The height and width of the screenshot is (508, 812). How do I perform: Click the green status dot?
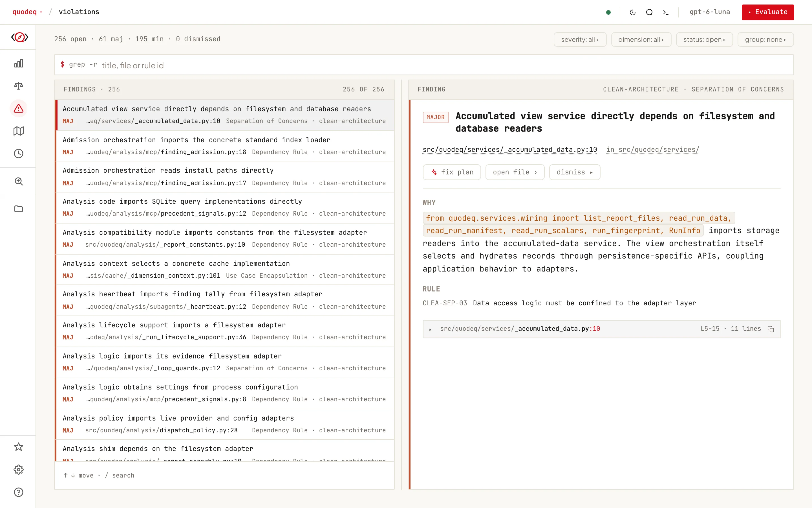(x=608, y=12)
